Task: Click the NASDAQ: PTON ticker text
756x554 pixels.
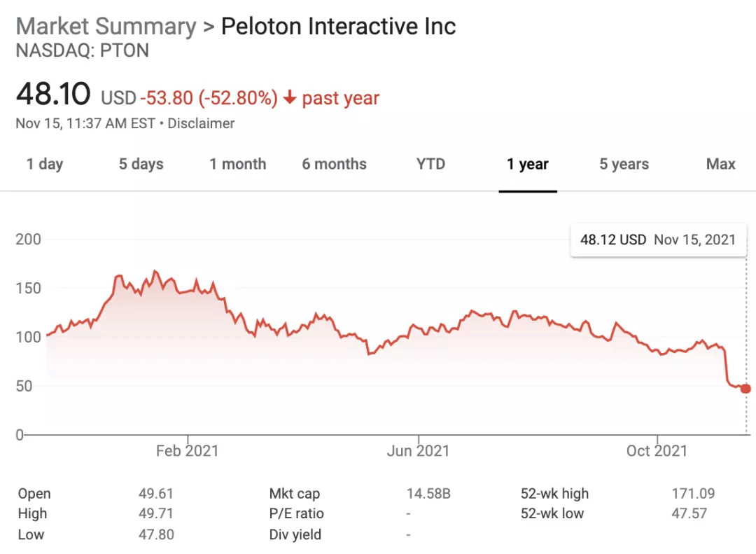Action: (83, 51)
